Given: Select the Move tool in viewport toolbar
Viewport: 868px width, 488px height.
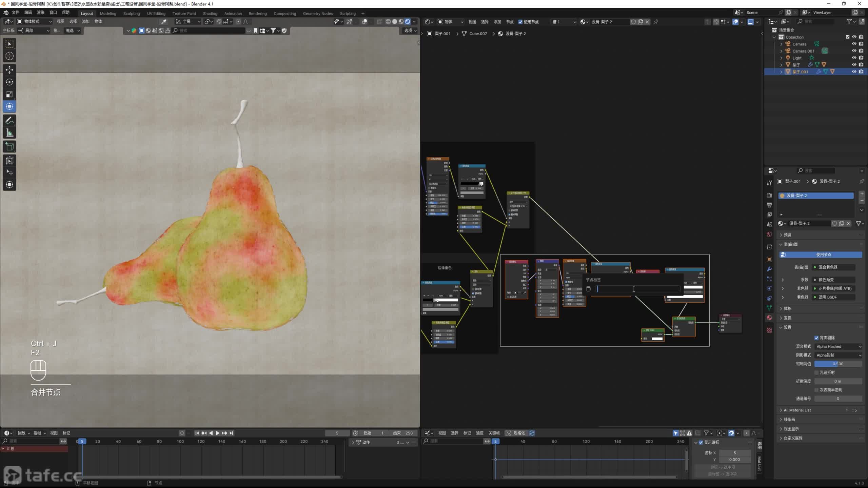Looking at the screenshot, I should (9, 69).
